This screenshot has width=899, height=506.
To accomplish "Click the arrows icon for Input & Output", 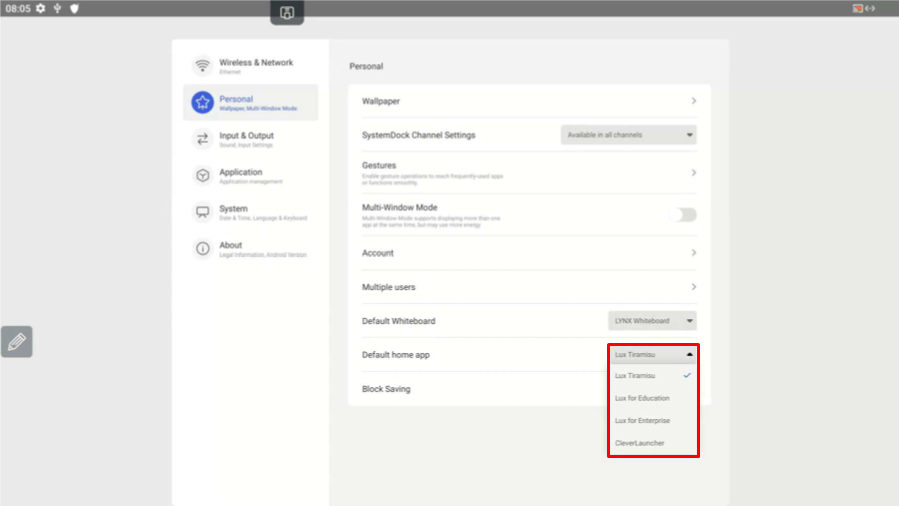I will (203, 139).
